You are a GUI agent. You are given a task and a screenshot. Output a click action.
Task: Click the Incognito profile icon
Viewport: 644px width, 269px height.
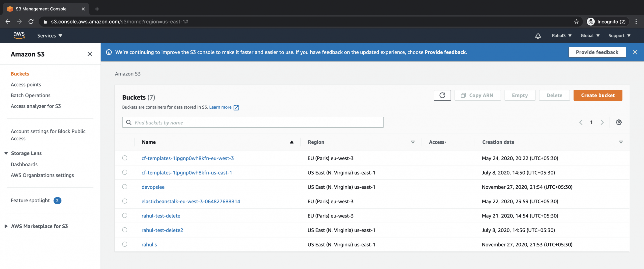tap(590, 22)
